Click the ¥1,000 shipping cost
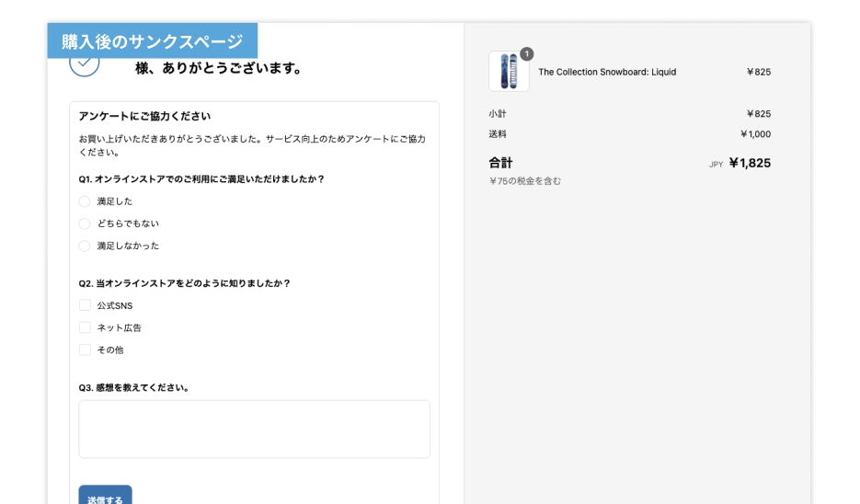The height and width of the screenshot is (504, 860). click(755, 134)
